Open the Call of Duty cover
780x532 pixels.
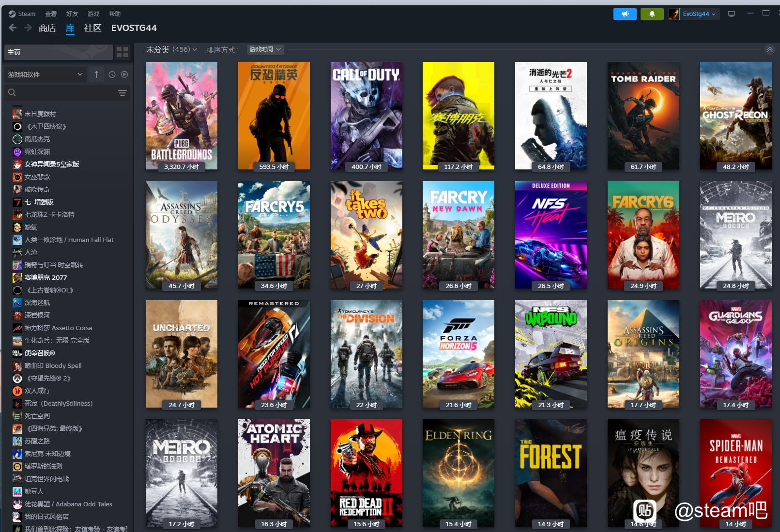click(x=367, y=116)
